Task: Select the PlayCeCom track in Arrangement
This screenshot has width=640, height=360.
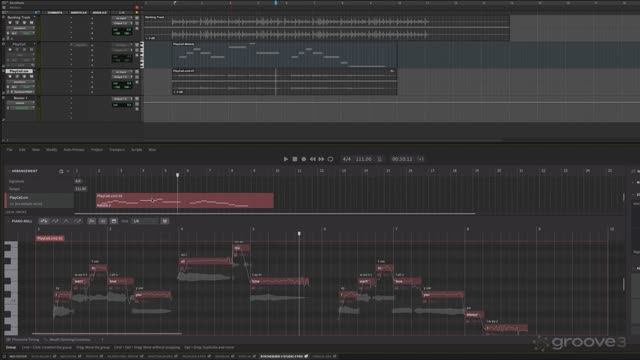Action: click(x=40, y=200)
